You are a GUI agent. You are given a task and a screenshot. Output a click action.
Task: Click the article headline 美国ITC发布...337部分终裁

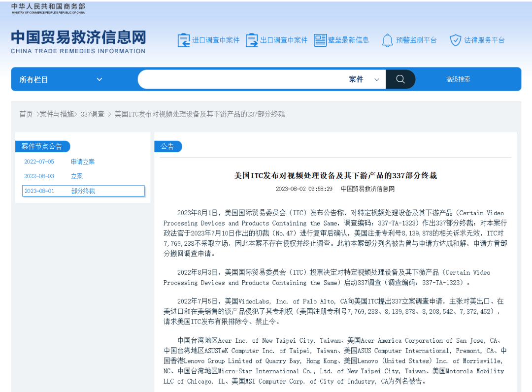(x=335, y=175)
